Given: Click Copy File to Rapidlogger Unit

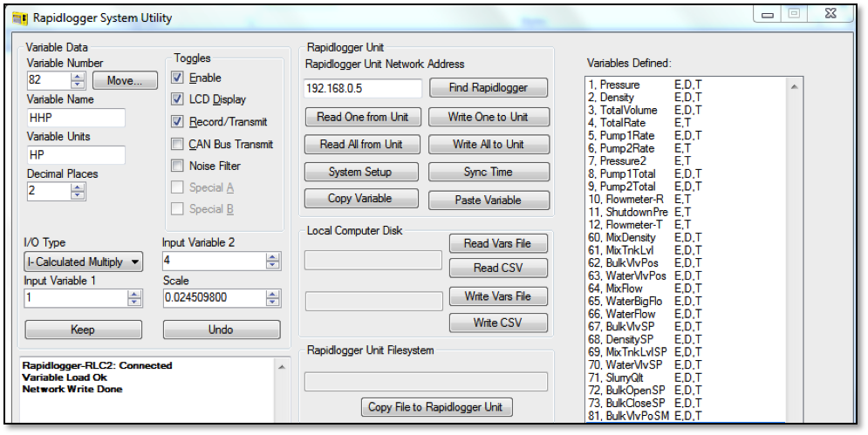Looking at the screenshot, I should [436, 407].
